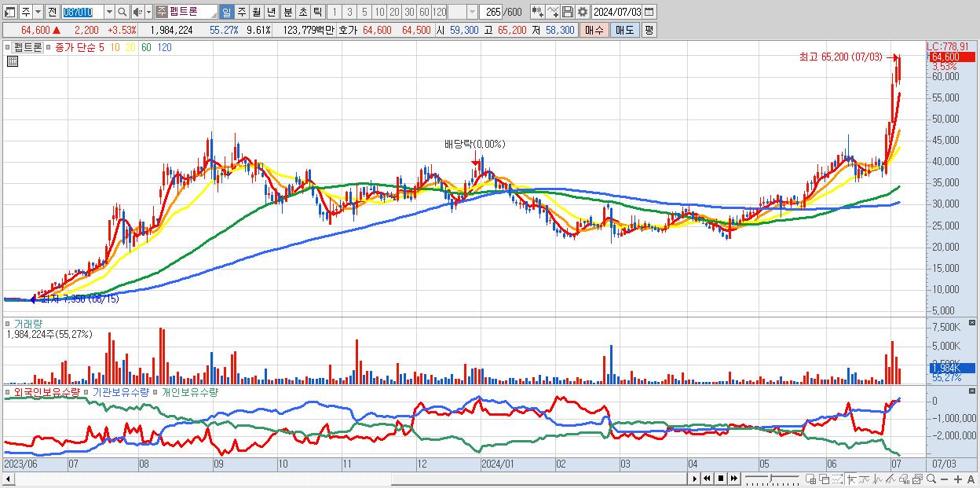Click the 외국인보유수량 legend label

47,391
